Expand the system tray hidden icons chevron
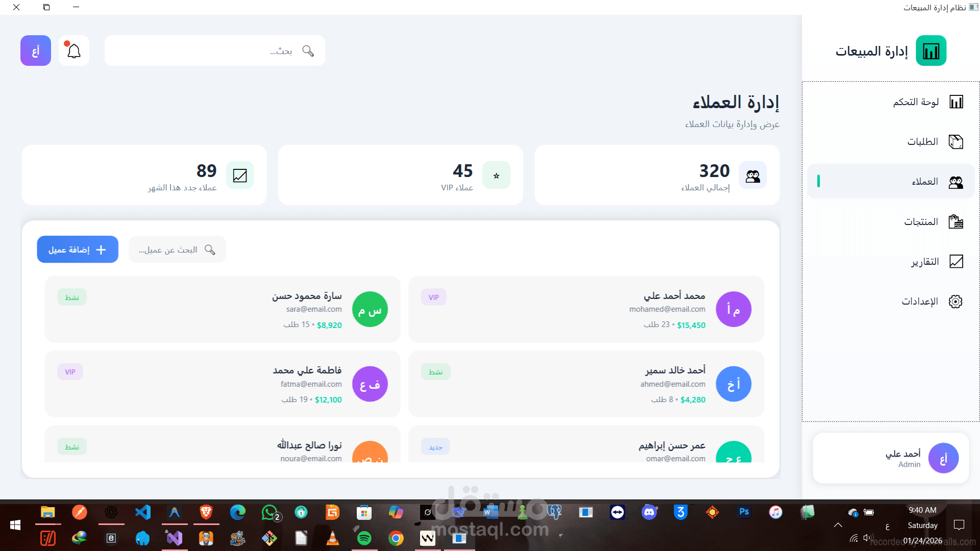 click(x=838, y=525)
